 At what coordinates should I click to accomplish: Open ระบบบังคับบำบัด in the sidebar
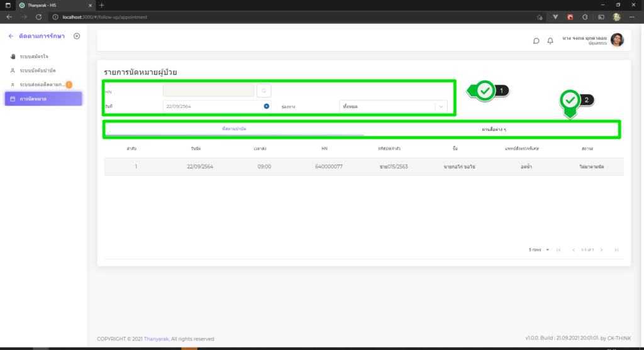pos(38,70)
